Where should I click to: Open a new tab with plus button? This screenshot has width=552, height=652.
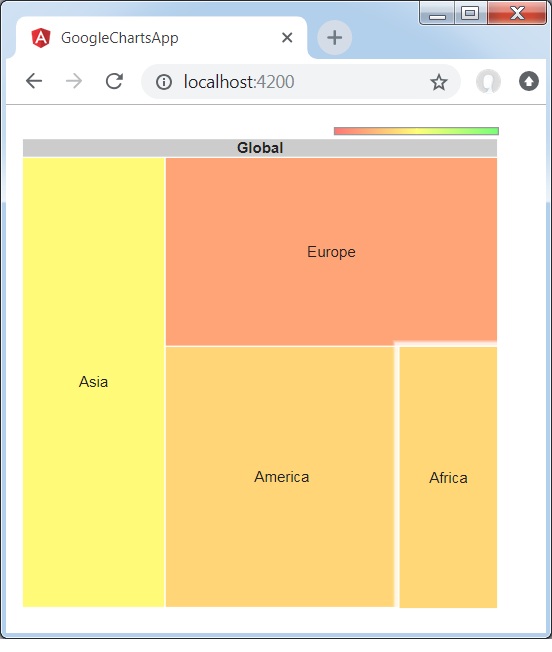(x=335, y=38)
